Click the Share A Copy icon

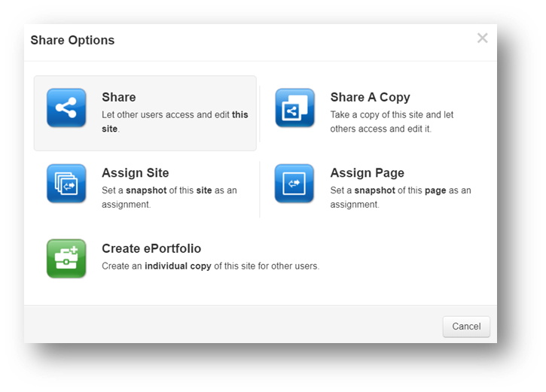click(294, 108)
